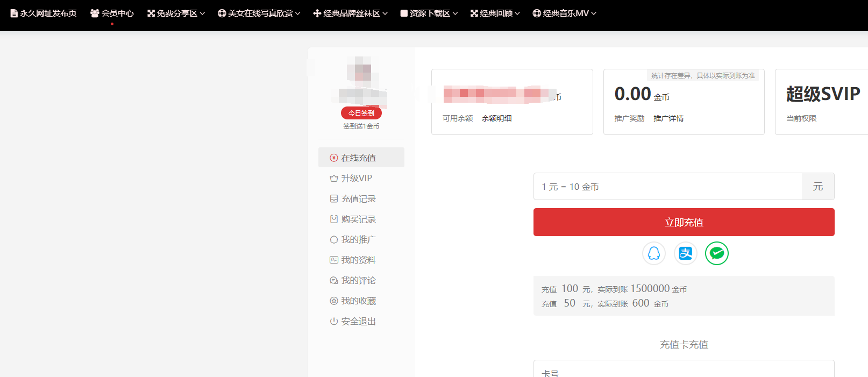Click the 充值卡充值 heading
This screenshot has height=377, width=868.
point(684,345)
